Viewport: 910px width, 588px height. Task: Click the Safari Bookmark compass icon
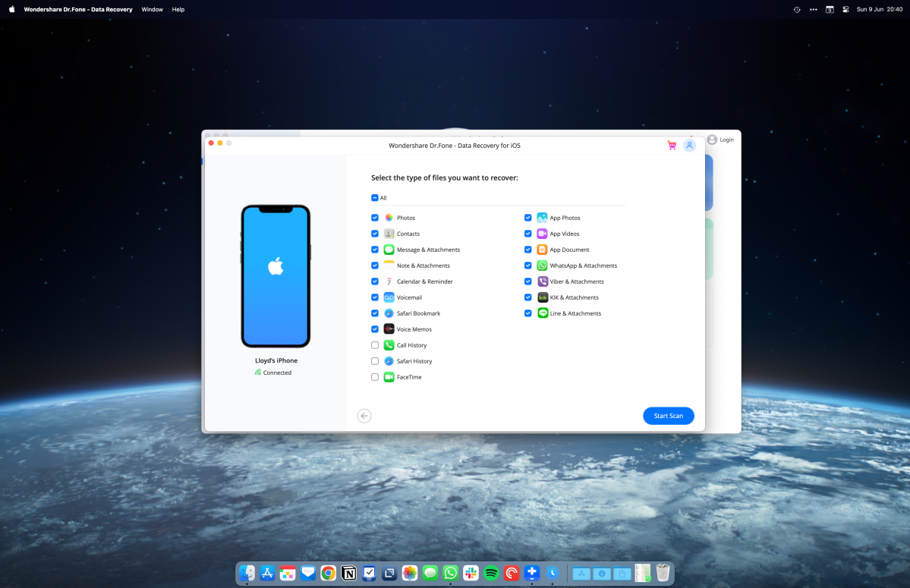pyautogui.click(x=387, y=313)
